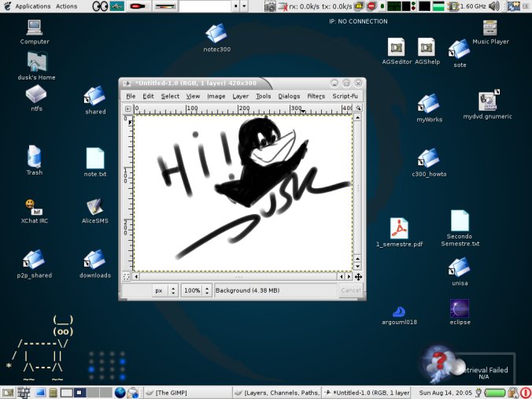Click the red power shutdown icon in bottom panel
This screenshot has width=532, height=399.
[525, 393]
